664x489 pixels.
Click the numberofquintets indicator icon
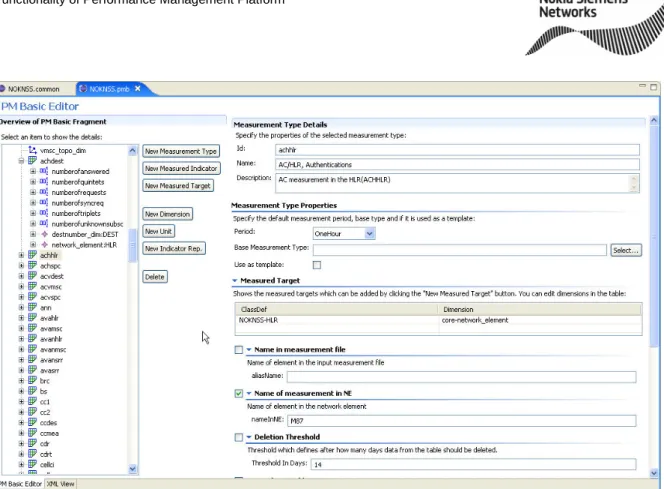(x=44, y=182)
